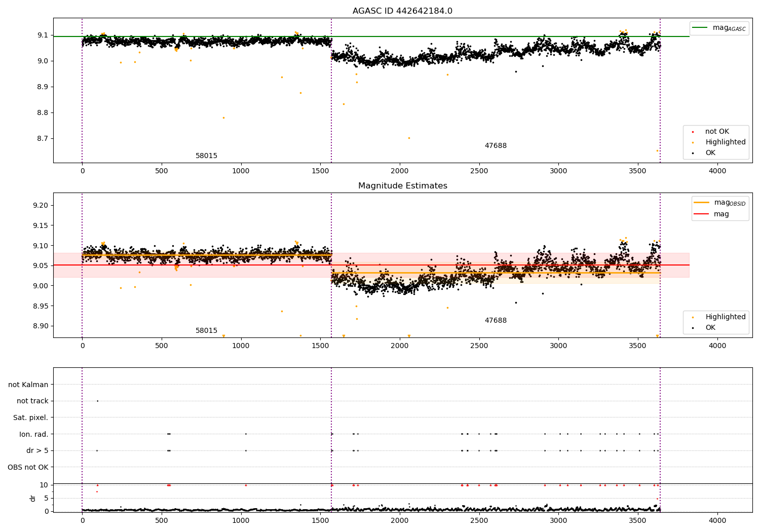Click the 10 tick on the dr axis
Image resolution: width=760 pixels, height=532 pixels.
pos(45,485)
